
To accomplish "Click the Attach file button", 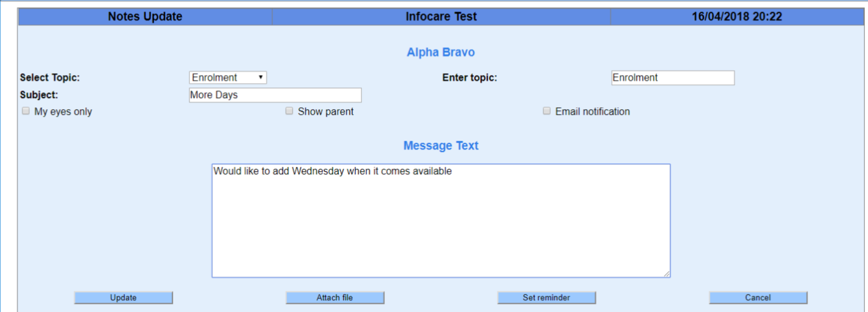I will [x=335, y=298].
